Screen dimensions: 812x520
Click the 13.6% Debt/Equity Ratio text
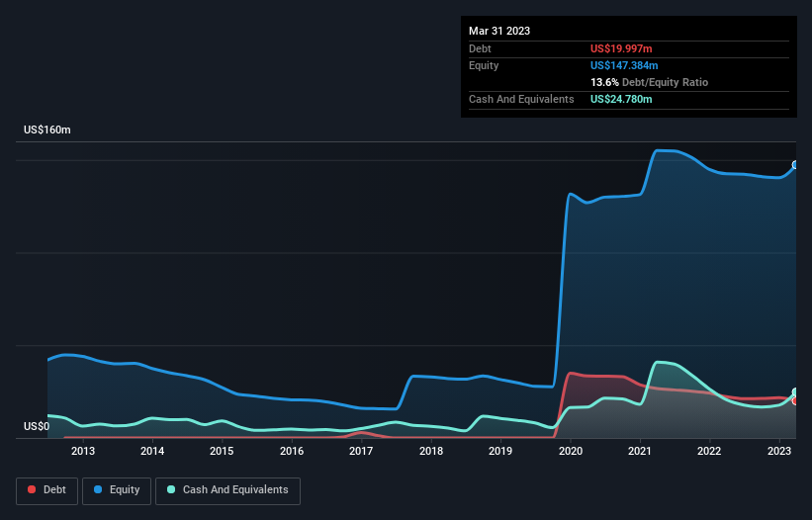(x=649, y=82)
